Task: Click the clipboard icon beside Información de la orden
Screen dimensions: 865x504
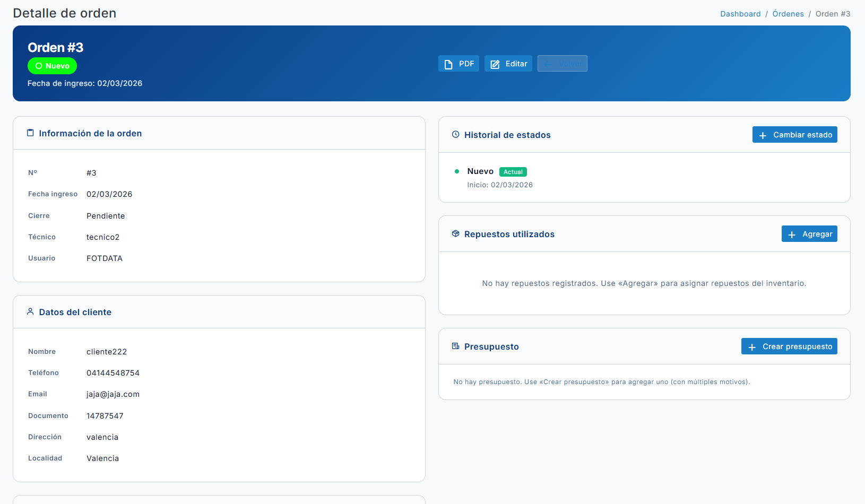Action: click(x=30, y=133)
